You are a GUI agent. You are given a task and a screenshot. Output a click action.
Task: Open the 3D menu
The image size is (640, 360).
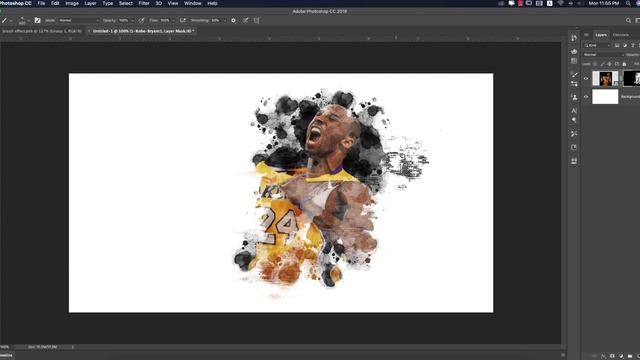pyautogui.click(x=159, y=3)
